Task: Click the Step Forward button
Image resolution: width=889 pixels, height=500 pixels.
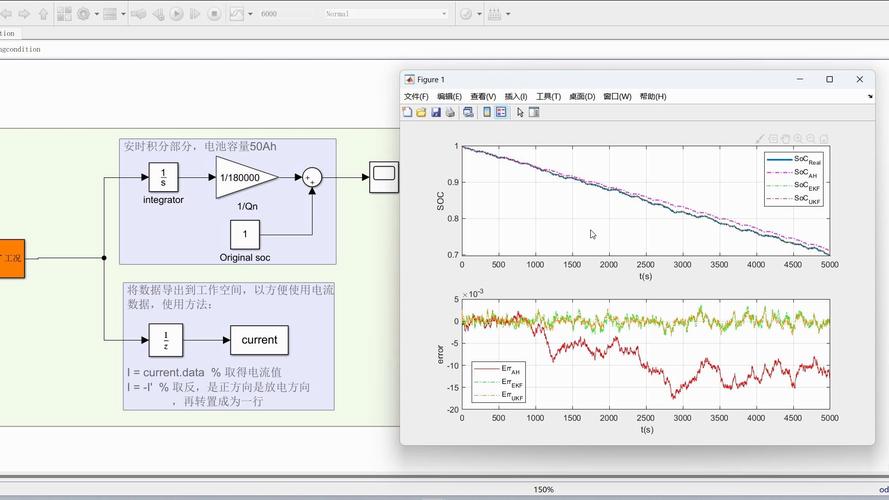Action: tap(195, 14)
